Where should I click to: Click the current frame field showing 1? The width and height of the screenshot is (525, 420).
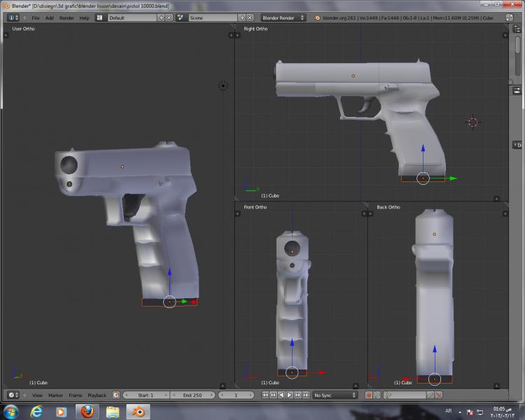[x=236, y=395]
